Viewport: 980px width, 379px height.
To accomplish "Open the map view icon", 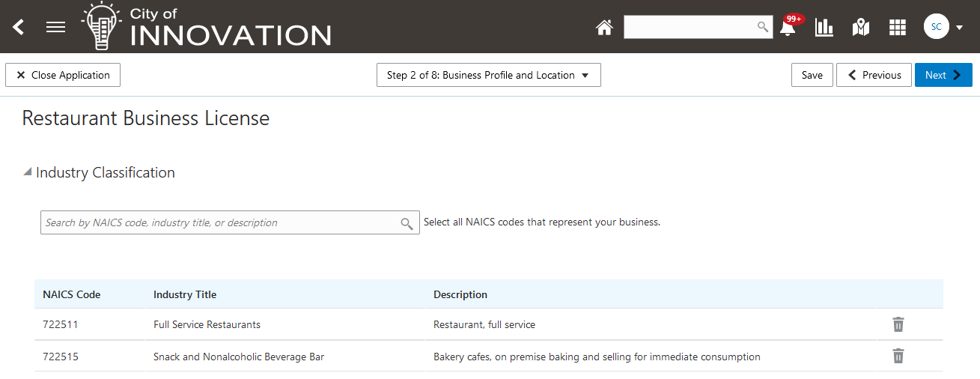I will point(861,28).
